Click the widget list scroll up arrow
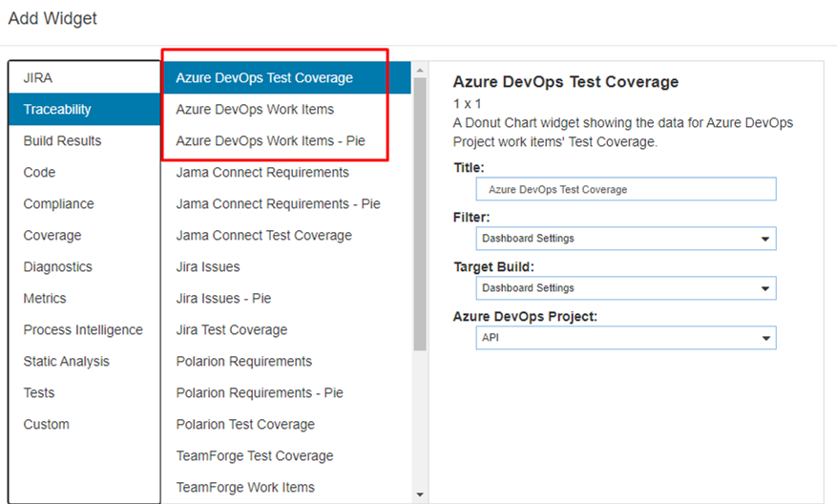The image size is (837, 504). pos(420,70)
